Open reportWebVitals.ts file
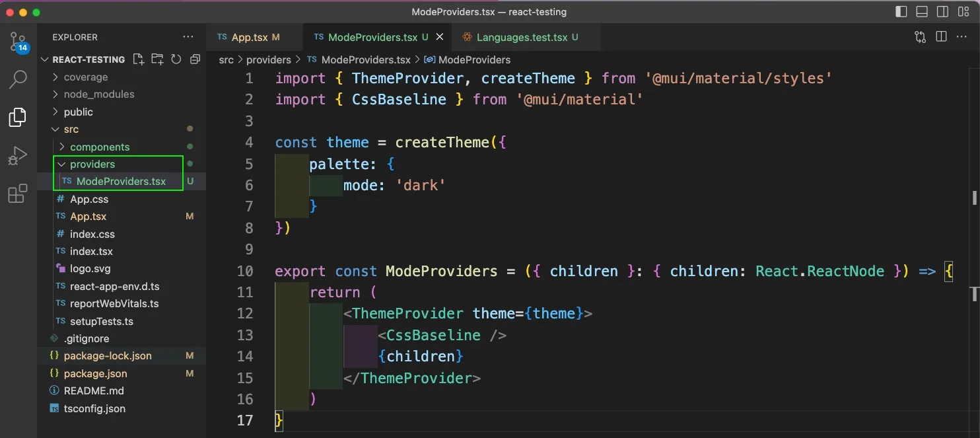This screenshot has width=980, height=438. (114, 304)
